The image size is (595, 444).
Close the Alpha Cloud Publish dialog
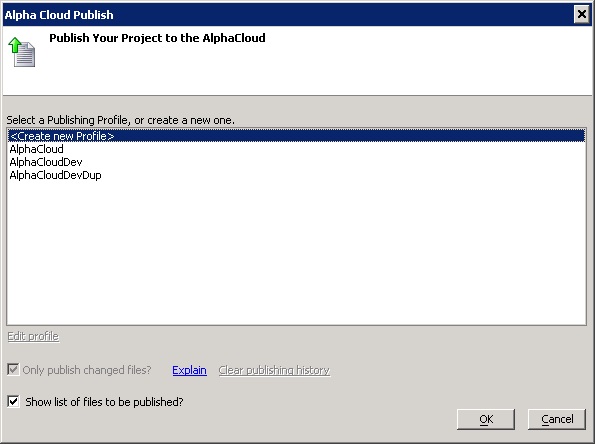pos(581,15)
